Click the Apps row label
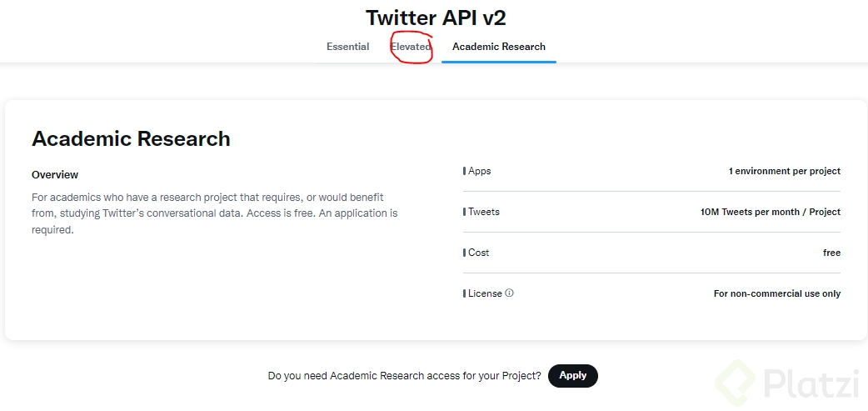This screenshot has height=411, width=868. (x=479, y=171)
